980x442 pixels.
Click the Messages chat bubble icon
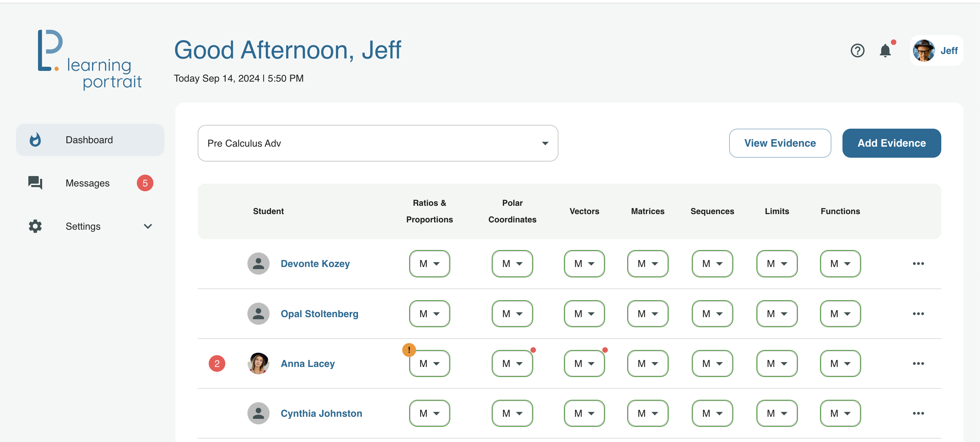click(x=35, y=183)
